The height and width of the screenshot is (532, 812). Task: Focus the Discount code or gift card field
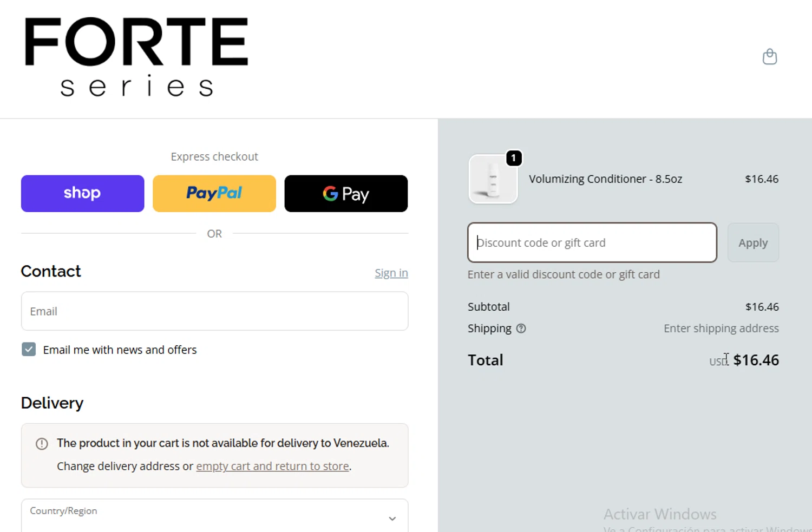[x=592, y=242]
